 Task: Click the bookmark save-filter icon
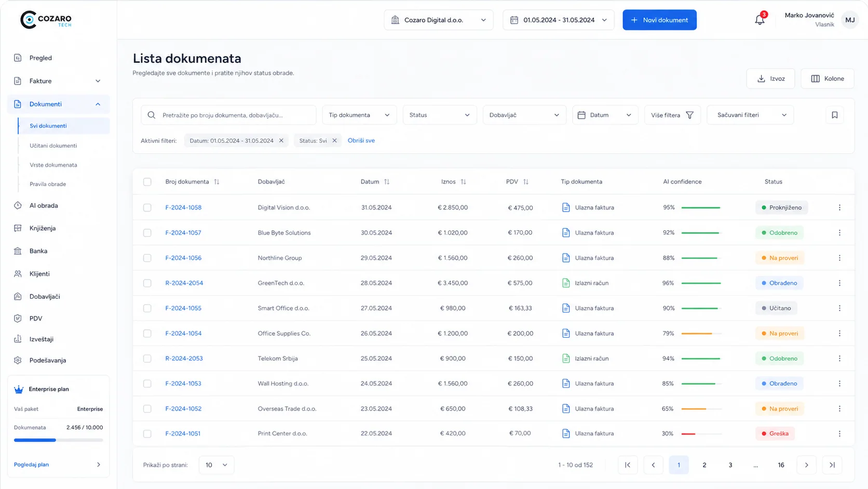click(834, 115)
